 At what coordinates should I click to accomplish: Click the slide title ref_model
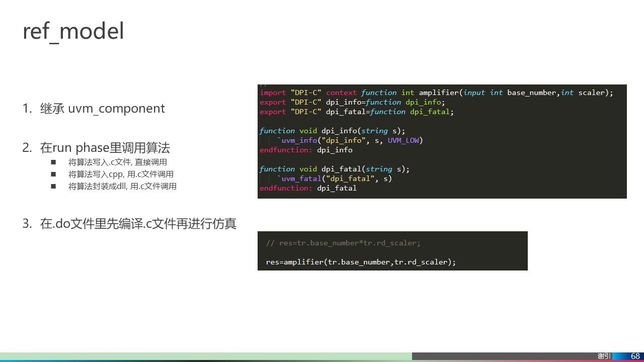tap(72, 31)
